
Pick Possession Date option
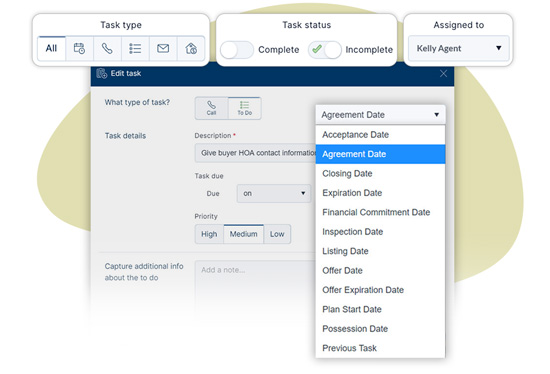380,329
